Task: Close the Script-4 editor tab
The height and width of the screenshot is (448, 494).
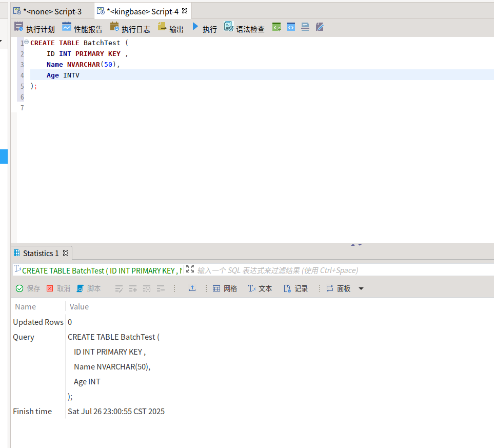Action: (x=185, y=11)
